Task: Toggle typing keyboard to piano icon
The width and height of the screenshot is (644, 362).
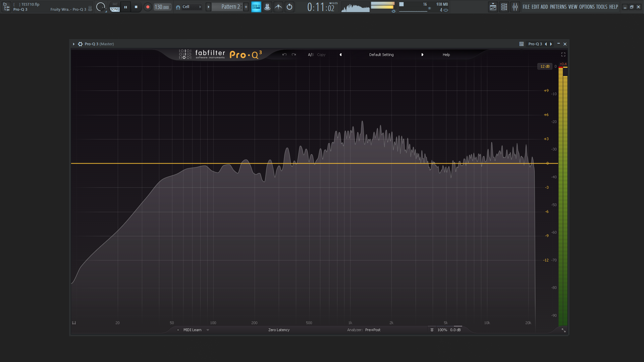Action: click(256, 7)
